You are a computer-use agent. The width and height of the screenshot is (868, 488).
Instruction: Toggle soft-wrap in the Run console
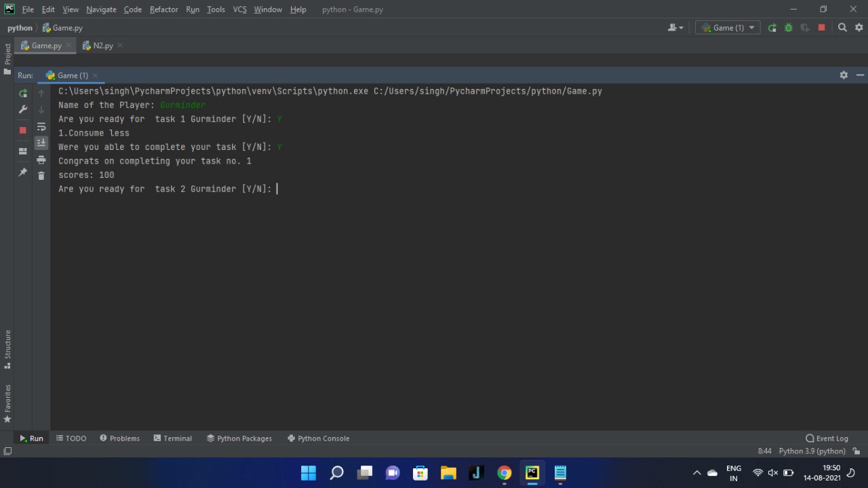point(41,127)
